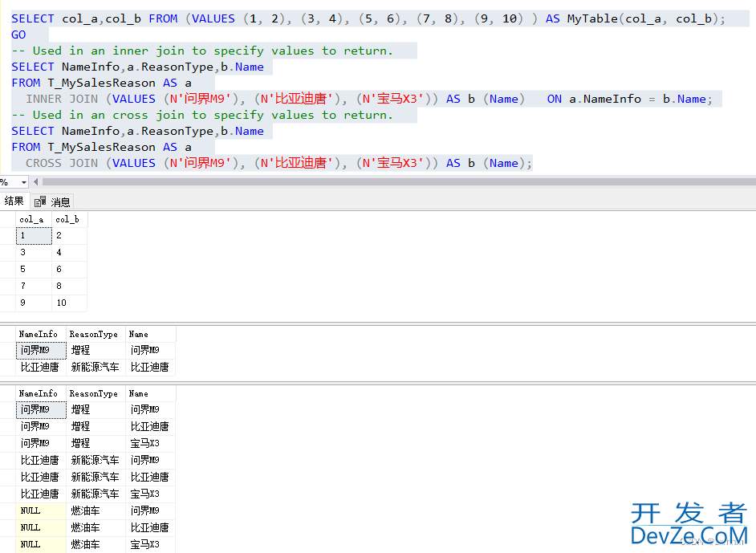
Task: Select NULL cell in row 燃油车 / 问界M9
Action: pos(41,511)
